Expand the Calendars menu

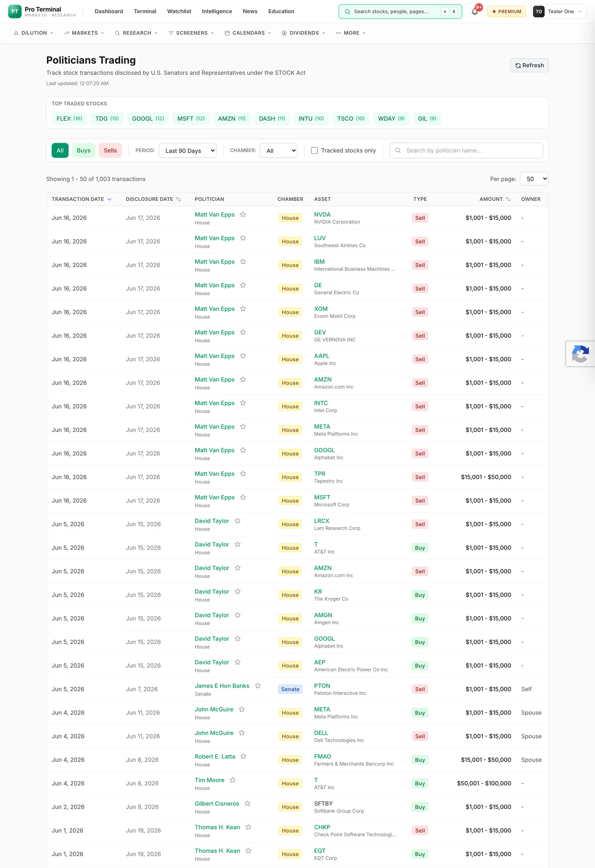[x=248, y=33]
